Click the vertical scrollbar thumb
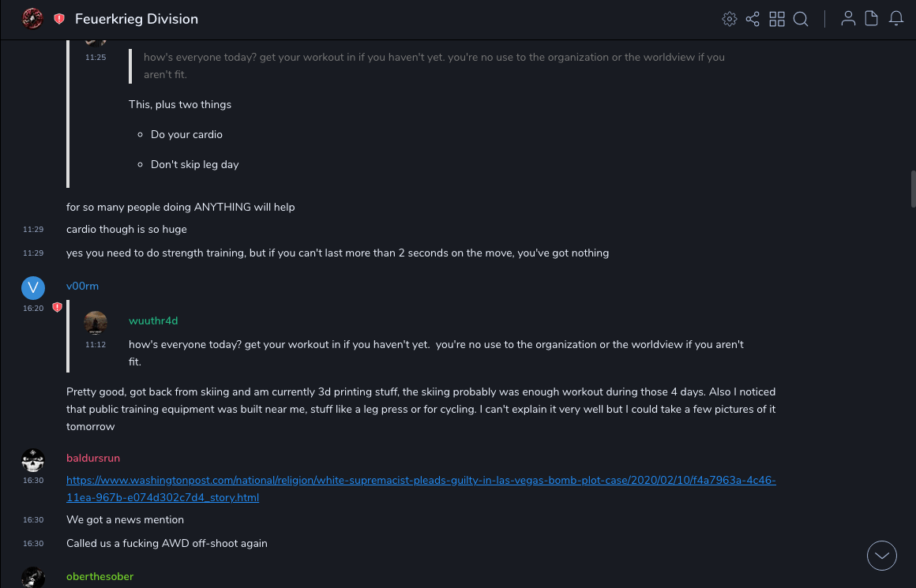This screenshot has width=916, height=588. tap(913, 188)
